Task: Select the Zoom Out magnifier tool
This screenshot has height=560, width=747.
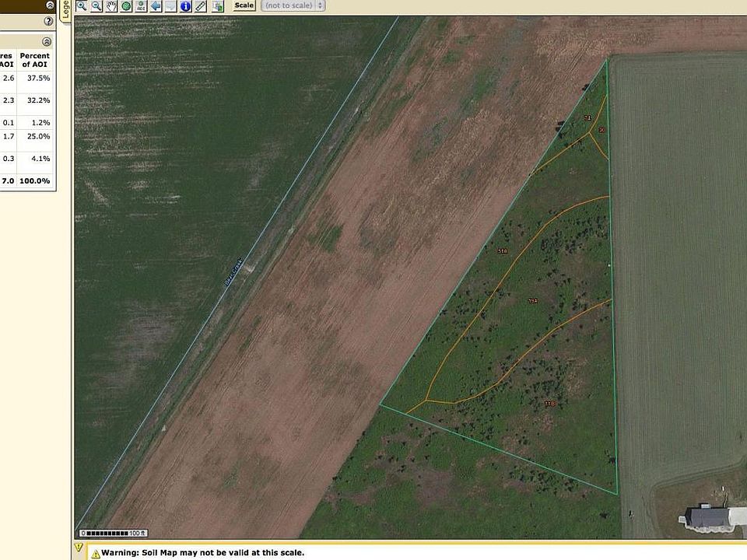Action: 96,5
